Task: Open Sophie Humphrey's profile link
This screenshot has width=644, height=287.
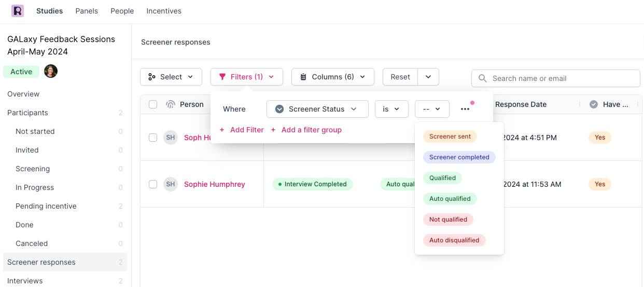Action: point(215,184)
